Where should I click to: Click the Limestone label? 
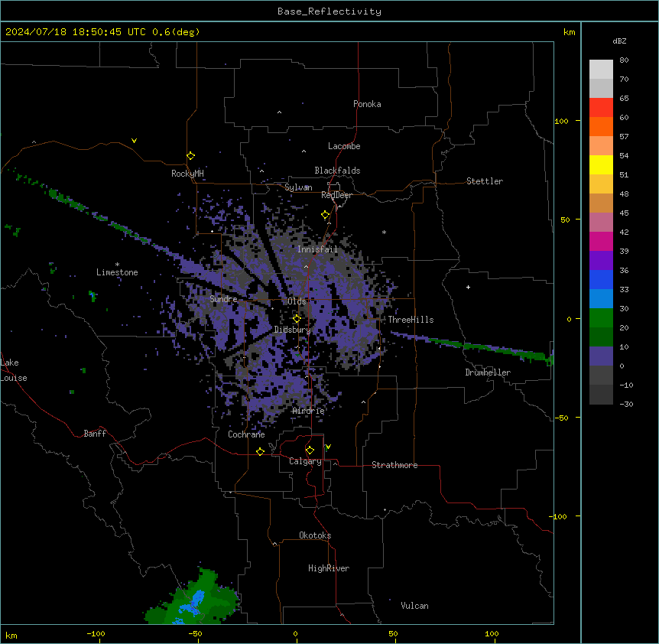117,272
